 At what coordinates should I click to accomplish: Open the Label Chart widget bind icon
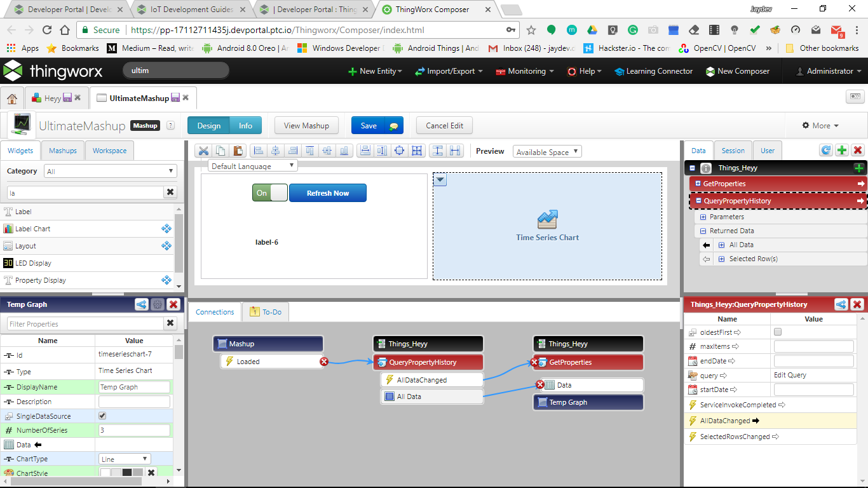[166, 228]
